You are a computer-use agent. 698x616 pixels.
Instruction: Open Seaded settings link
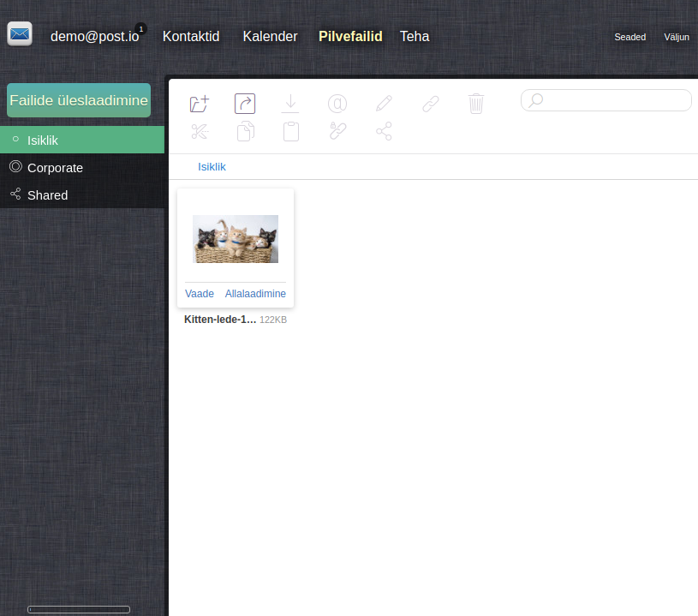click(629, 37)
